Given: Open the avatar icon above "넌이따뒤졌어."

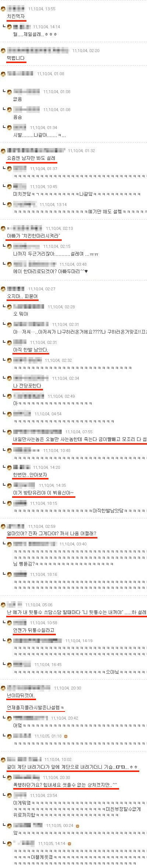Looking at the screenshot, I should (x=3, y=688).
